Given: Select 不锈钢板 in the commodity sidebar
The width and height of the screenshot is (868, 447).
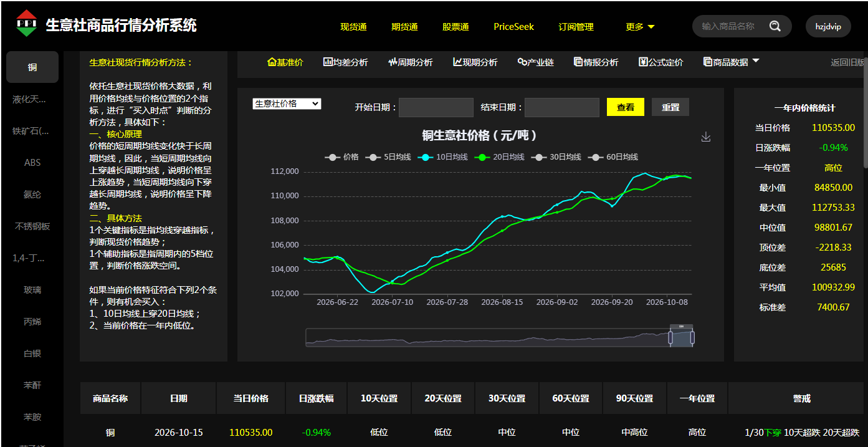Looking at the screenshot, I should pyautogui.click(x=32, y=226).
